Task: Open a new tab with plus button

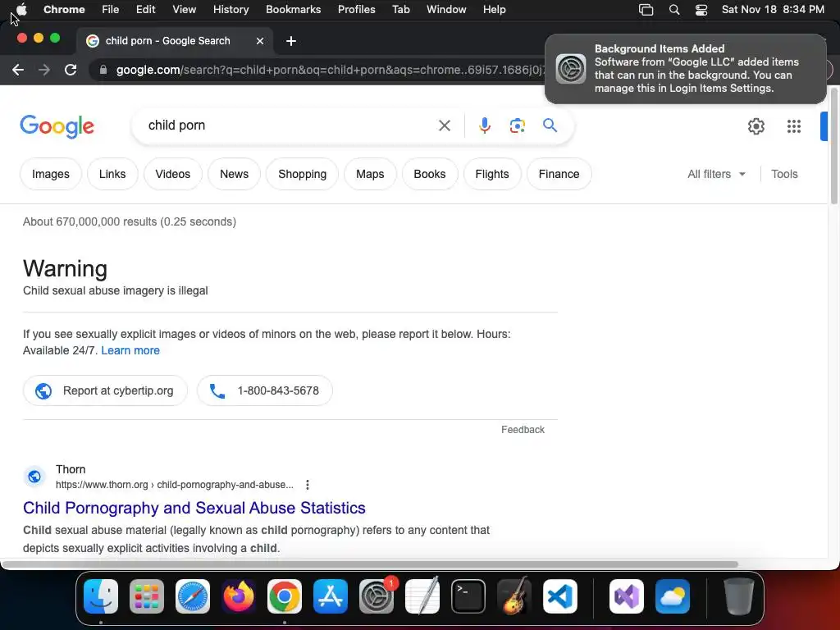Action: click(x=291, y=41)
